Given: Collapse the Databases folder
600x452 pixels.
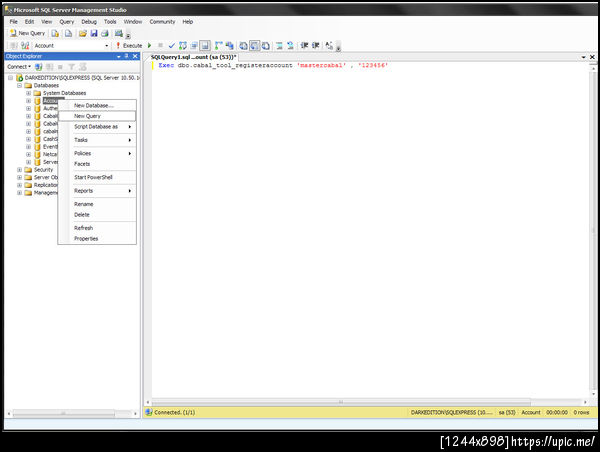Looking at the screenshot, I should point(19,85).
